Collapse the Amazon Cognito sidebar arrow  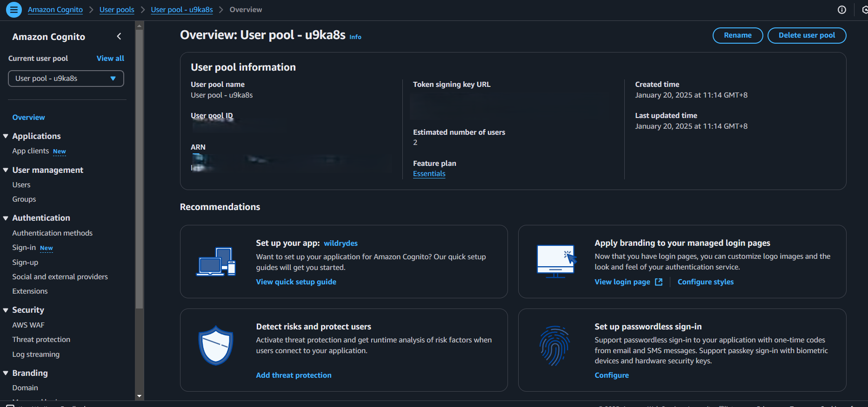(119, 36)
